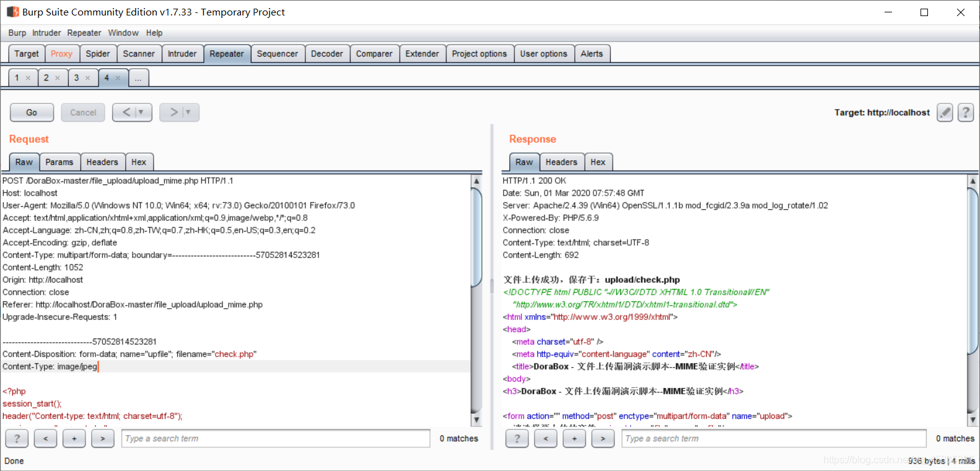
Task: Close Repeater tab 3
Action: 87,78
